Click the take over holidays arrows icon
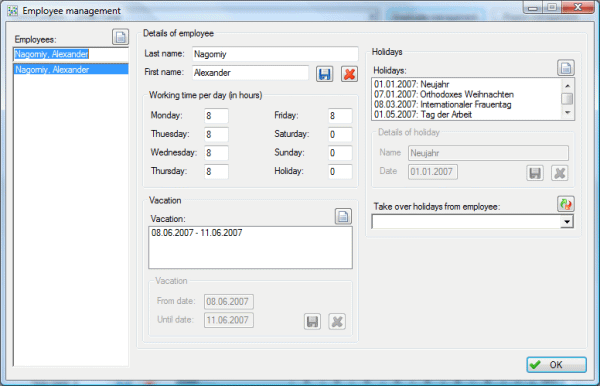Screen dimensions: 600x386 pos(566,204)
